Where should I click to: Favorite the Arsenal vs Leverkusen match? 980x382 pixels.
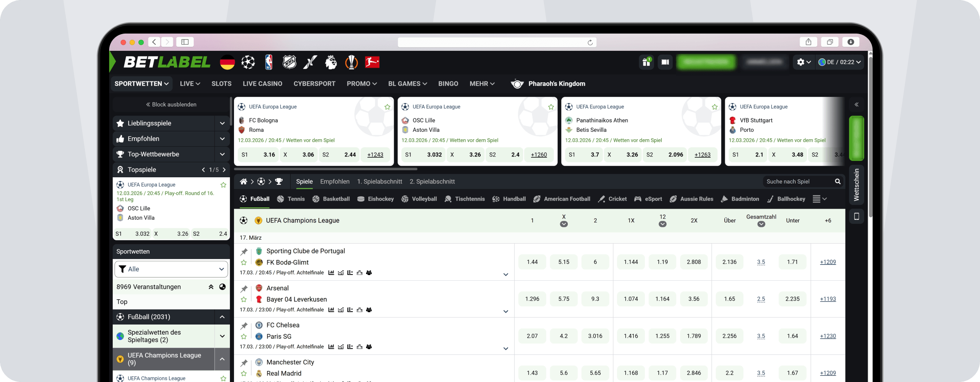point(244,300)
